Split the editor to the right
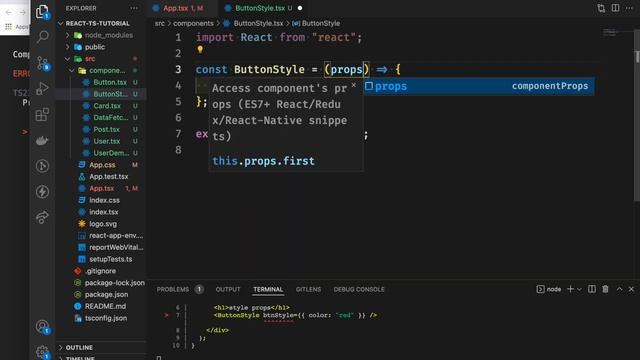The width and height of the screenshot is (640, 360). [x=615, y=8]
